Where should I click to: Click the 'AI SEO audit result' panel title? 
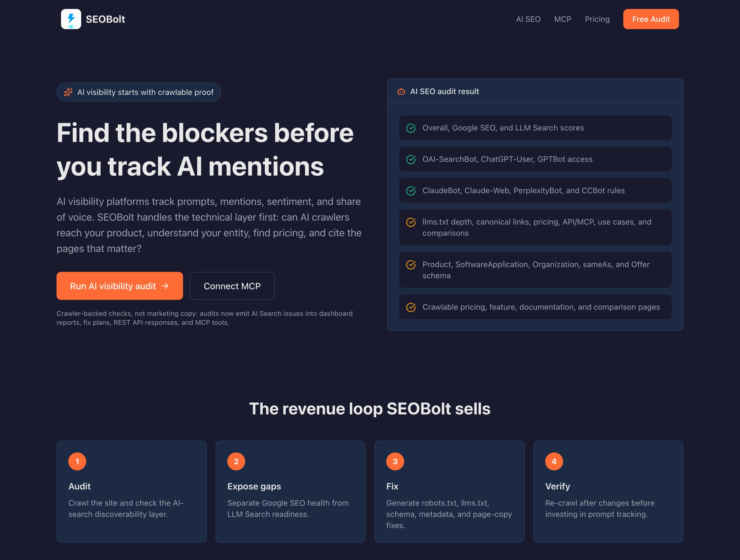tap(445, 91)
